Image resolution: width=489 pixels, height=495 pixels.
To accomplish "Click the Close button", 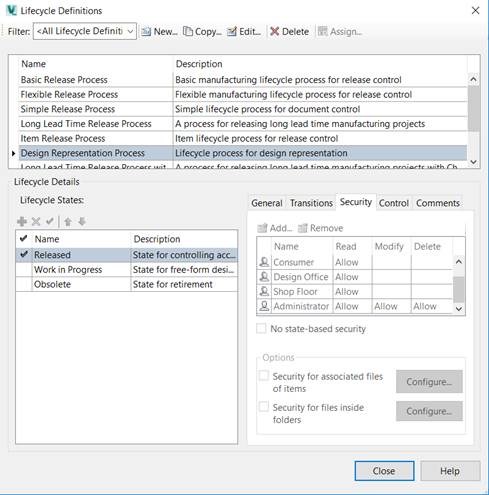I will (384, 471).
